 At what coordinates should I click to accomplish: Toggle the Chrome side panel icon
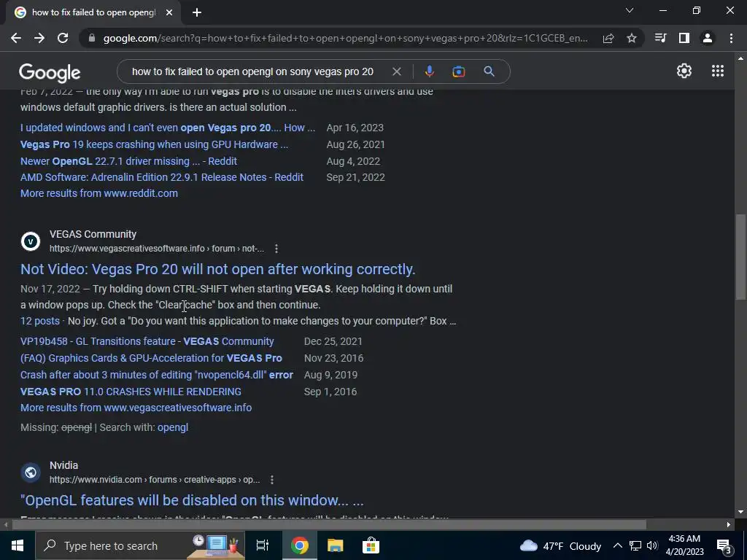point(684,38)
